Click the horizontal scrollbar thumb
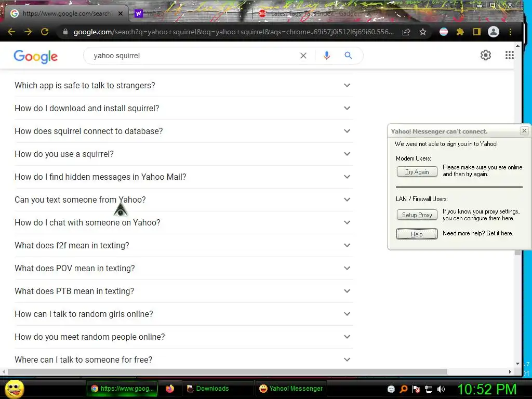 [x=228, y=371]
